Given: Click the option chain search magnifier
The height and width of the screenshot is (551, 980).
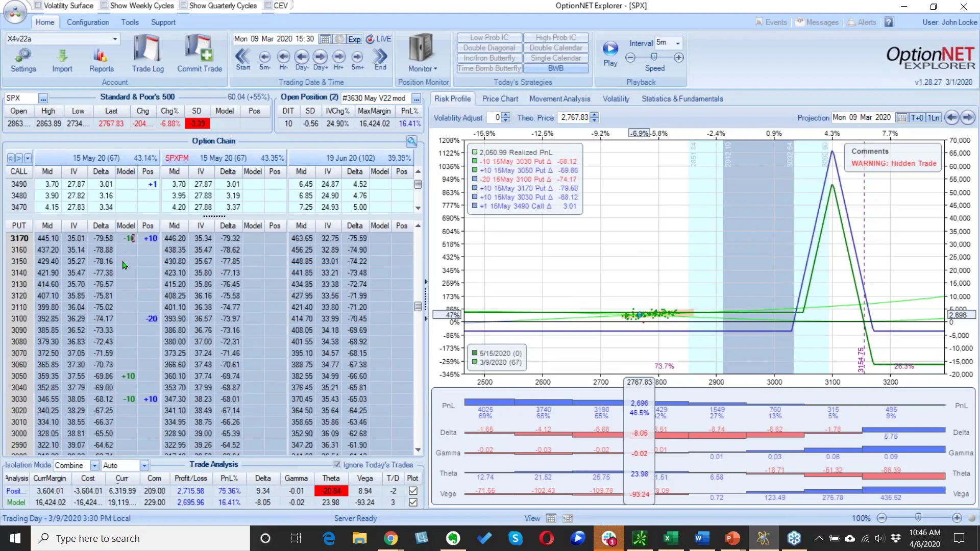Looking at the screenshot, I should [x=412, y=141].
